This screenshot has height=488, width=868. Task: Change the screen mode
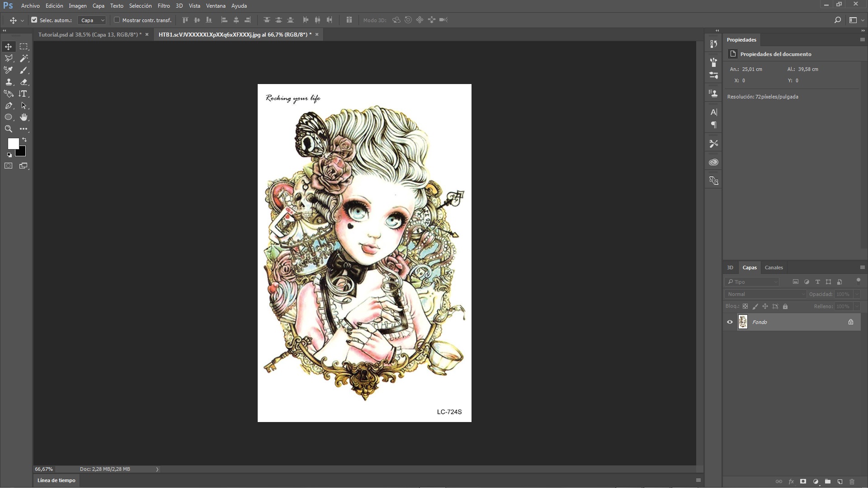click(24, 166)
